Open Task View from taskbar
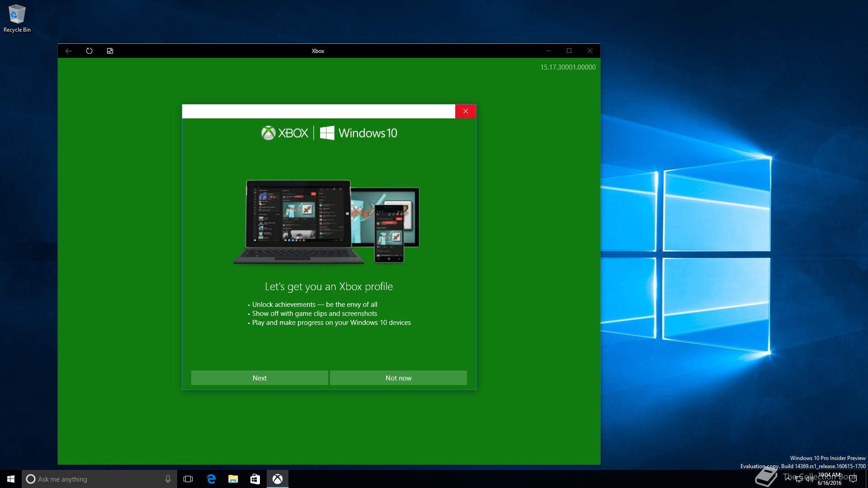868x488 pixels. click(188, 479)
